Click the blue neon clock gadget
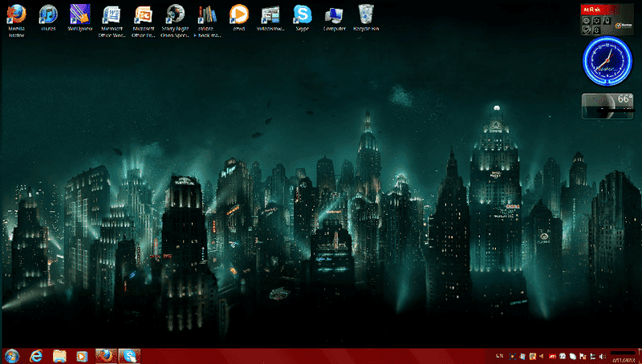This screenshot has width=642, height=364. 607,60
